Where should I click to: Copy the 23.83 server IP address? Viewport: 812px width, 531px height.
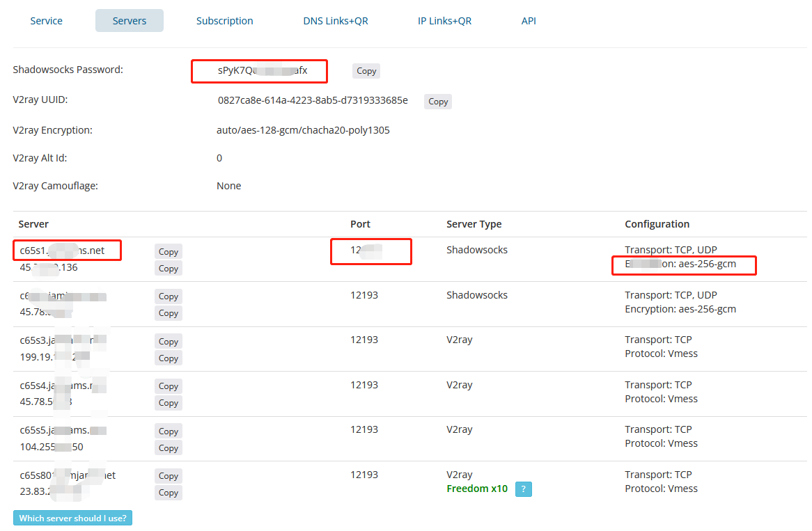pos(168,493)
